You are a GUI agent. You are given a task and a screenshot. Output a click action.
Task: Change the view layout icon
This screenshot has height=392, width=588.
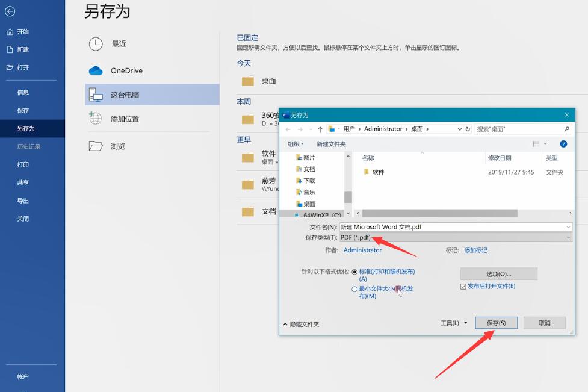pyautogui.click(x=536, y=144)
